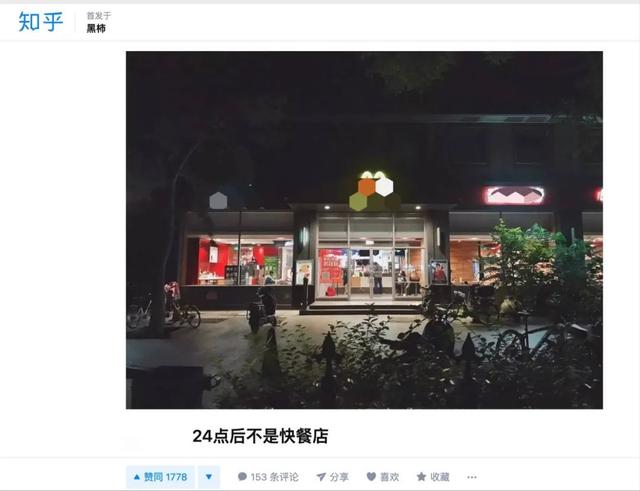Save the post with 收藏
640x491 pixels.
(433, 477)
